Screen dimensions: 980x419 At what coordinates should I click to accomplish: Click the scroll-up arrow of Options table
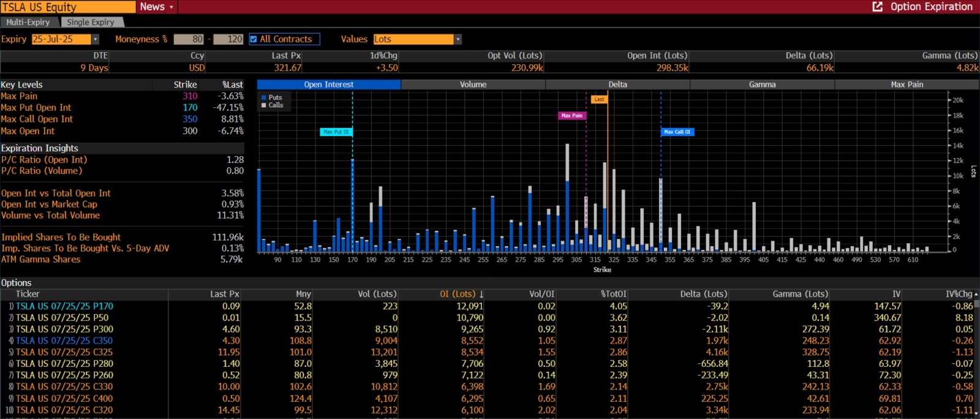(x=976, y=294)
